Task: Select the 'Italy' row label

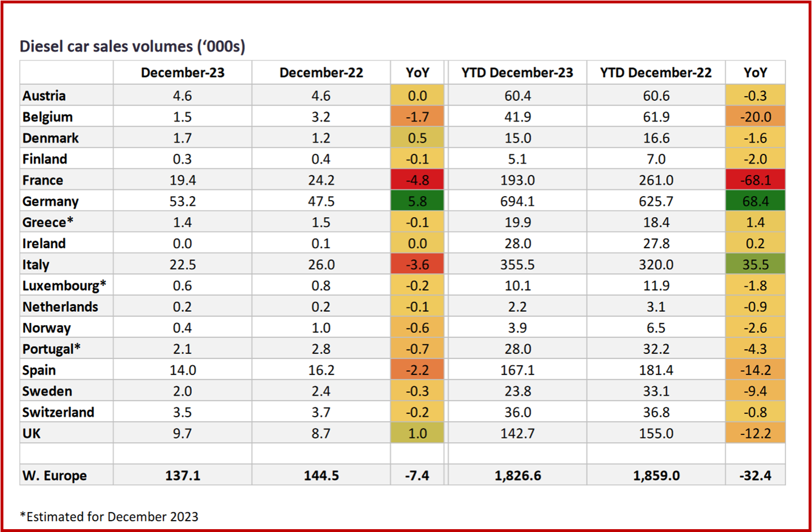Action: coord(36,265)
